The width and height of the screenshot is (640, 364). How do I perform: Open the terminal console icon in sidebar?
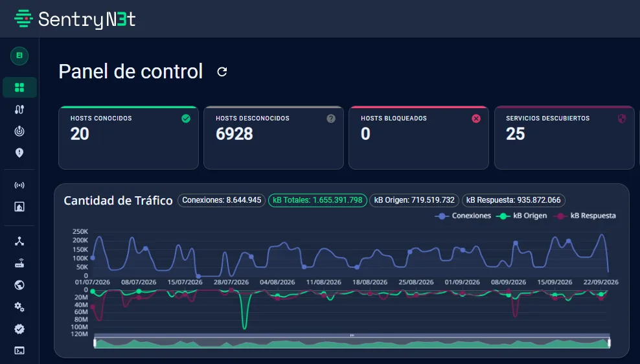19,350
